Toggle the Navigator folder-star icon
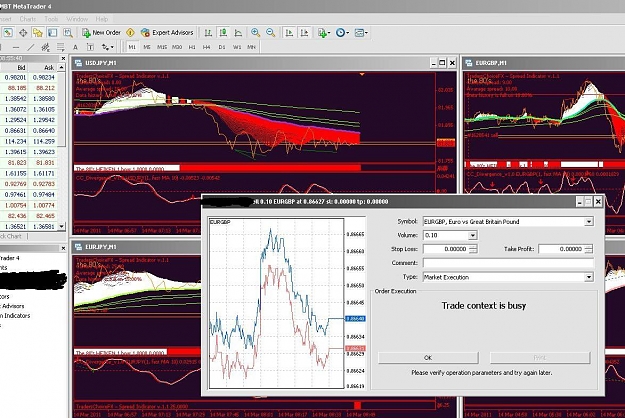 pos(38,33)
